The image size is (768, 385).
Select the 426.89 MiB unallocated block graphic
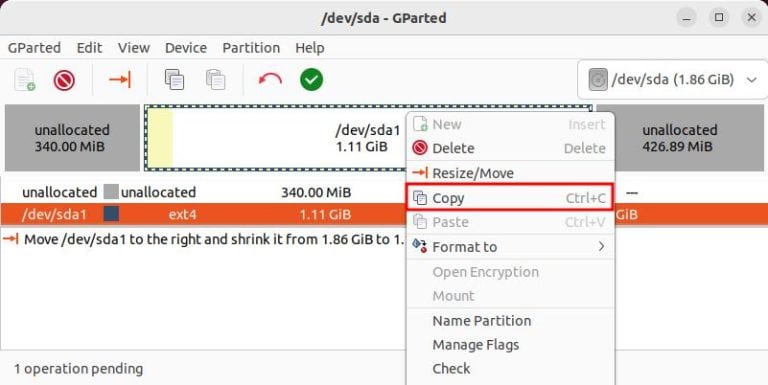(x=680, y=138)
